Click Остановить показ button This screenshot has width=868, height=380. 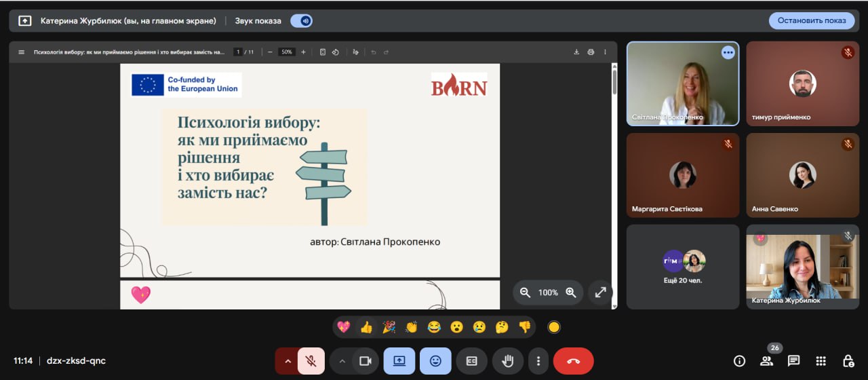[811, 20]
